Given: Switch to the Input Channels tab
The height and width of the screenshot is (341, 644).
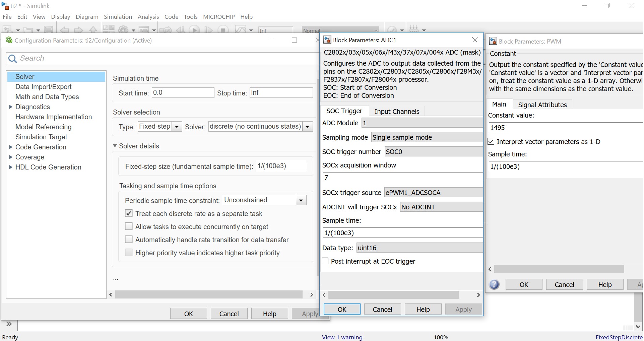Looking at the screenshot, I should 397,111.
